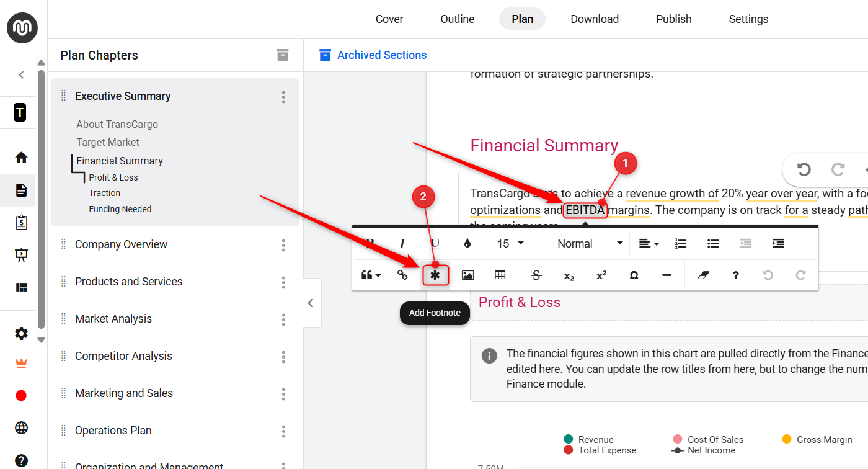Open the Download tab
The height and width of the screenshot is (469, 868).
(595, 19)
